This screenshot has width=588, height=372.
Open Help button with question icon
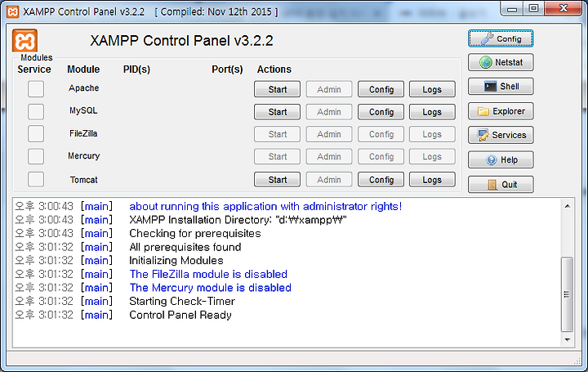501,160
